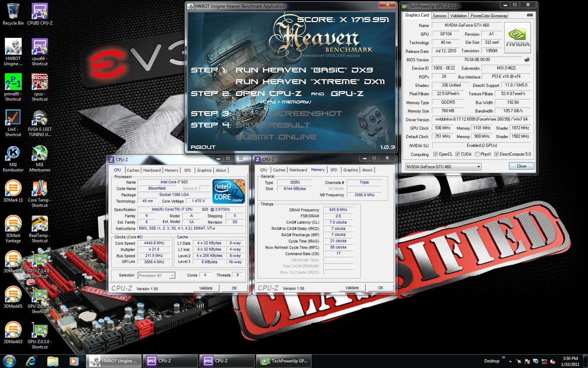Expand the Desktop toolbar chevron
588x368 pixels.
pos(503,358)
